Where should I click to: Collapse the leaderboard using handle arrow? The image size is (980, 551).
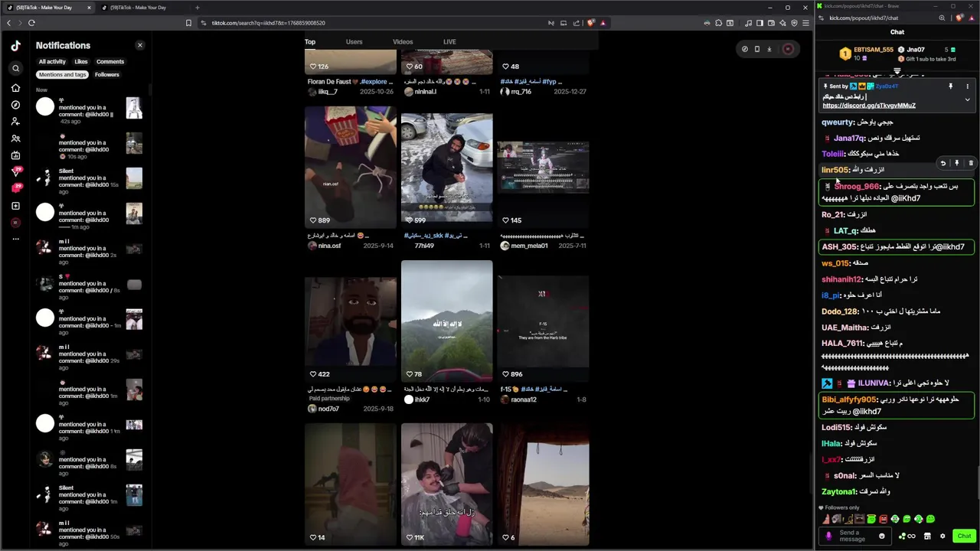point(897,72)
